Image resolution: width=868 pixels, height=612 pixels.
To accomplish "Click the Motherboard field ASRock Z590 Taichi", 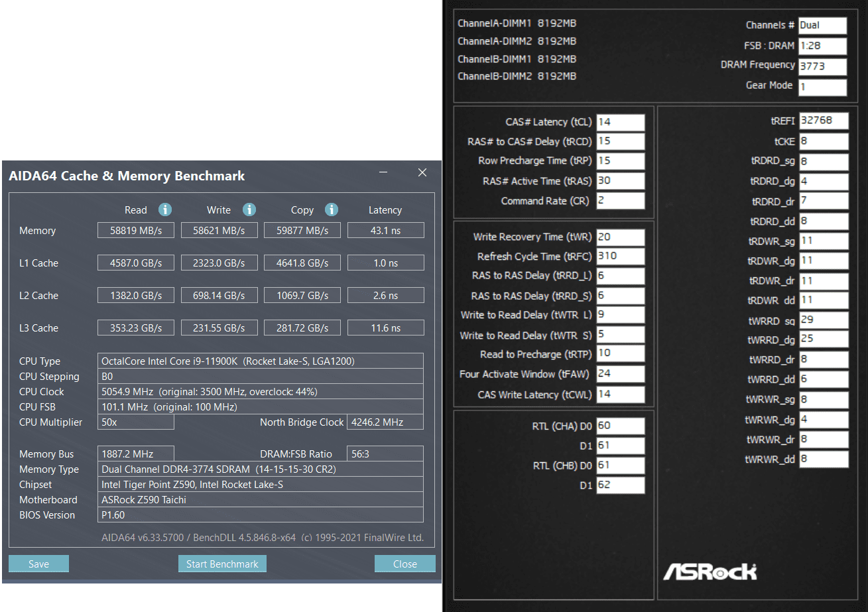I will point(261,499).
